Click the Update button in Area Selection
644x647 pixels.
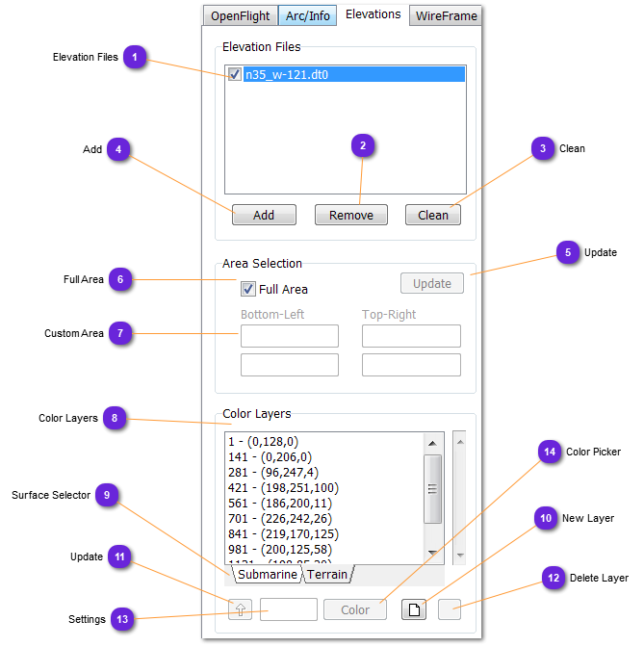(432, 283)
